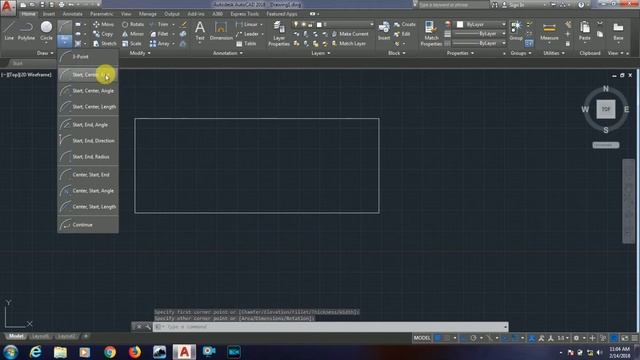Choose 3-Point arc option
Image resolution: width=640 pixels, height=360 pixels.
coord(88,57)
